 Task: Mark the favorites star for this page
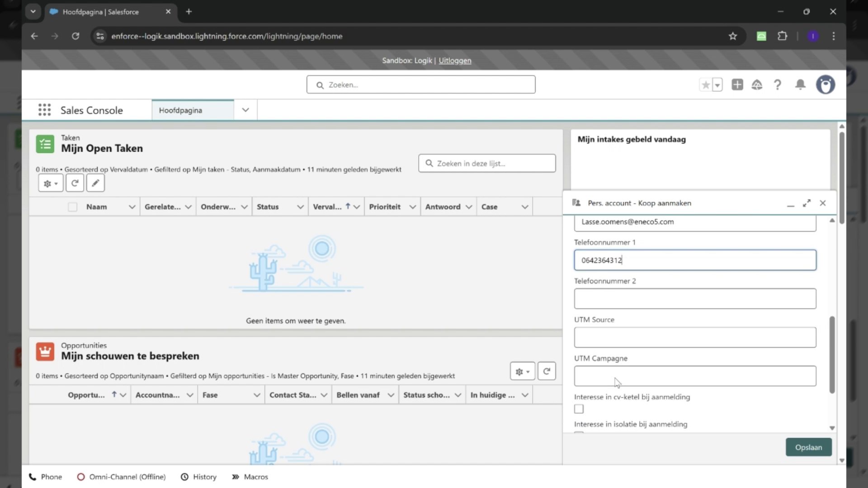(706, 84)
